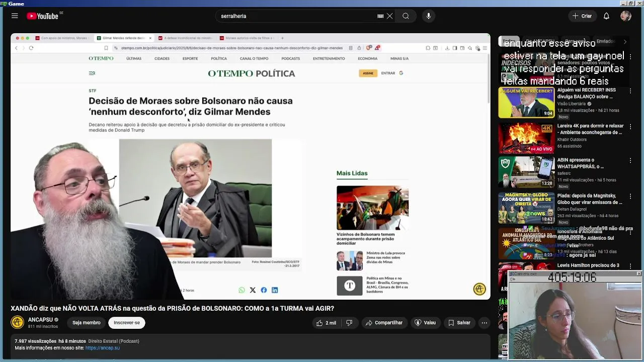Click the magnifier search button

click(406, 16)
